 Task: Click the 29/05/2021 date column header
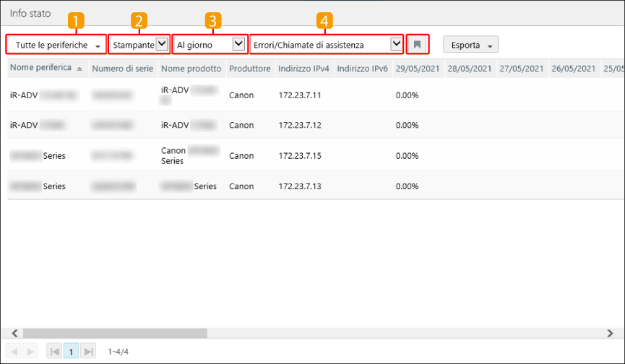coord(417,68)
